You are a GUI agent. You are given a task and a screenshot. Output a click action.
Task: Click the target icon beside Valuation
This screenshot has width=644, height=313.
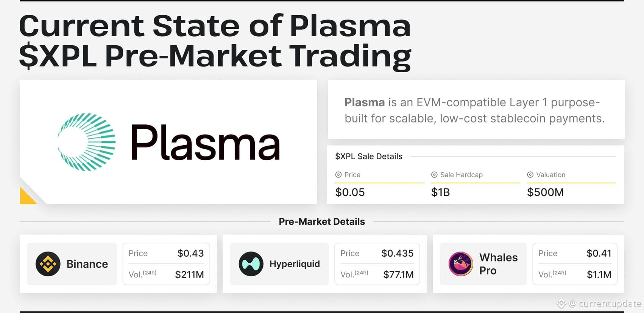pyautogui.click(x=530, y=175)
